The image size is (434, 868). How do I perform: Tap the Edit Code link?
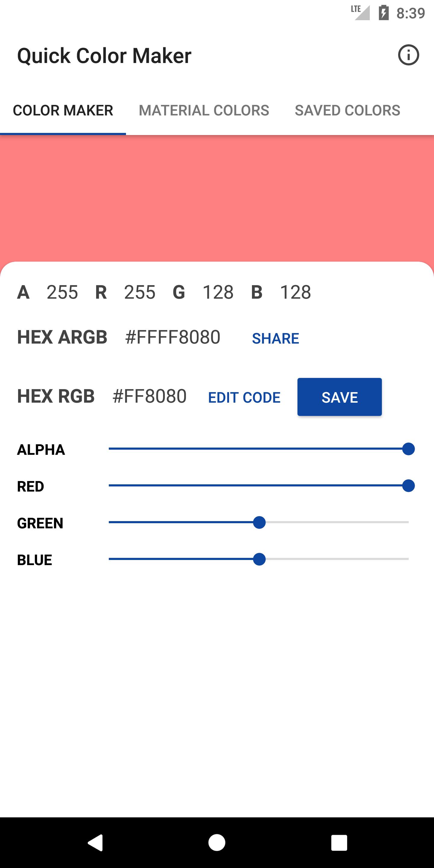coord(244,398)
